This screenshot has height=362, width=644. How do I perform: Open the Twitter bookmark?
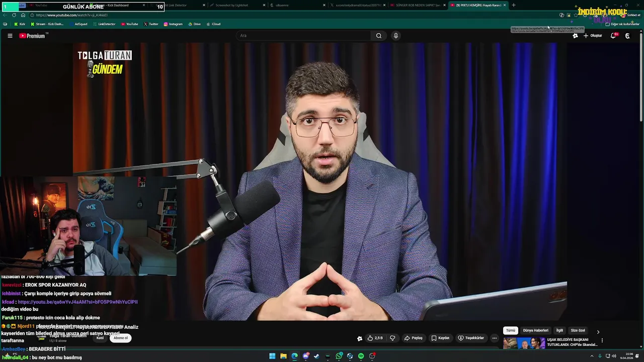pyautogui.click(x=151, y=24)
